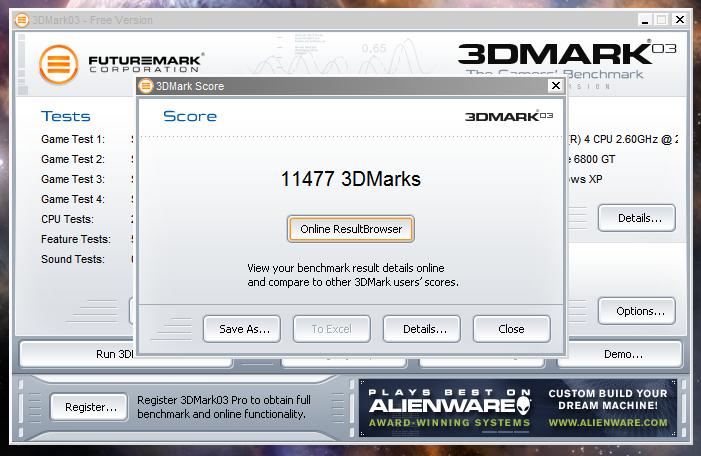Click the www.alienware.com link in banner
Image resolution: width=701 pixels, height=456 pixels.
pos(608,422)
